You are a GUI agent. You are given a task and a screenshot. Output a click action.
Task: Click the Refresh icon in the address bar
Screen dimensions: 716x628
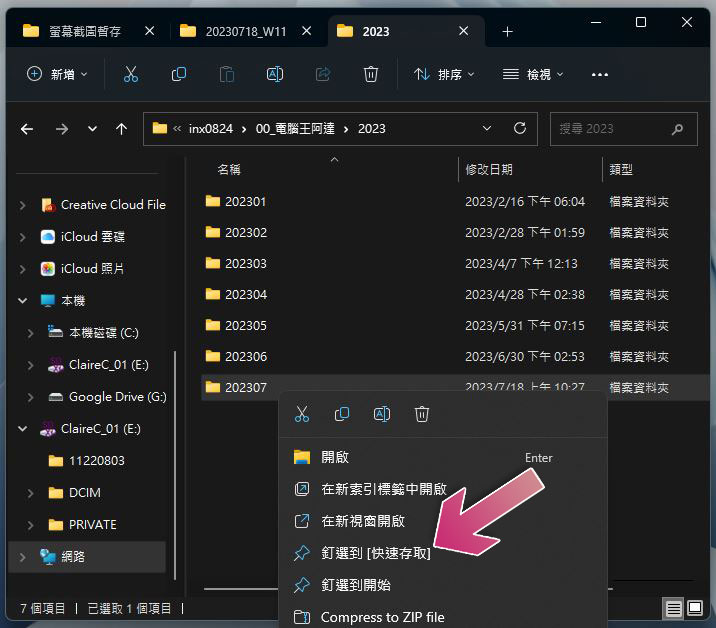[x=520, y=128]
